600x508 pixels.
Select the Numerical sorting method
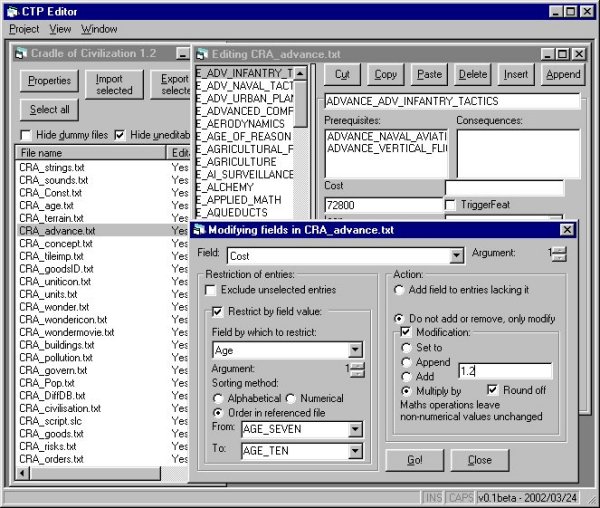point(292,397)
